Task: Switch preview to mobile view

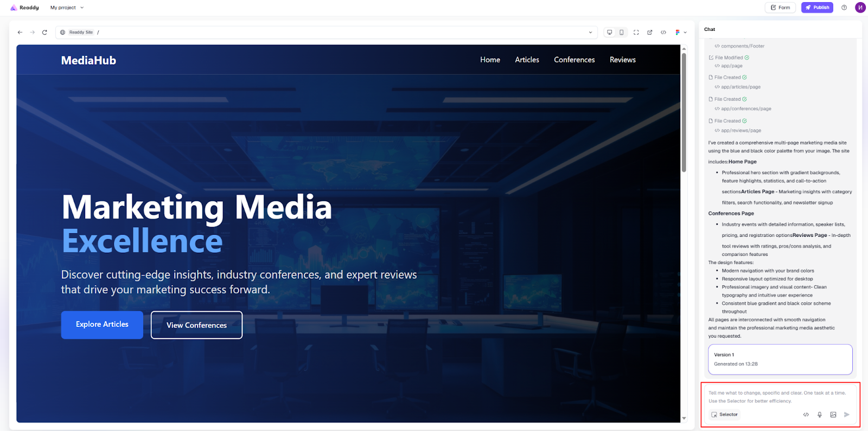Action: (x=622, y=33)
